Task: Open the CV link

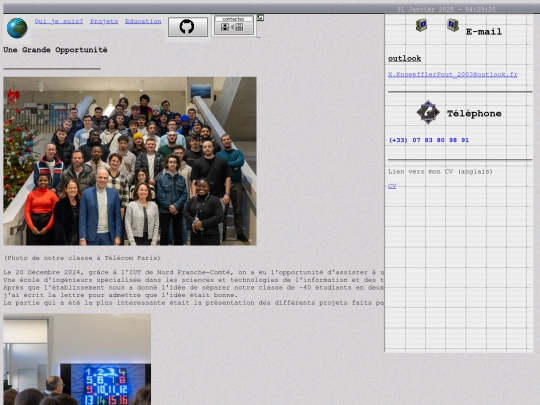Action: (x=392, y=186)
